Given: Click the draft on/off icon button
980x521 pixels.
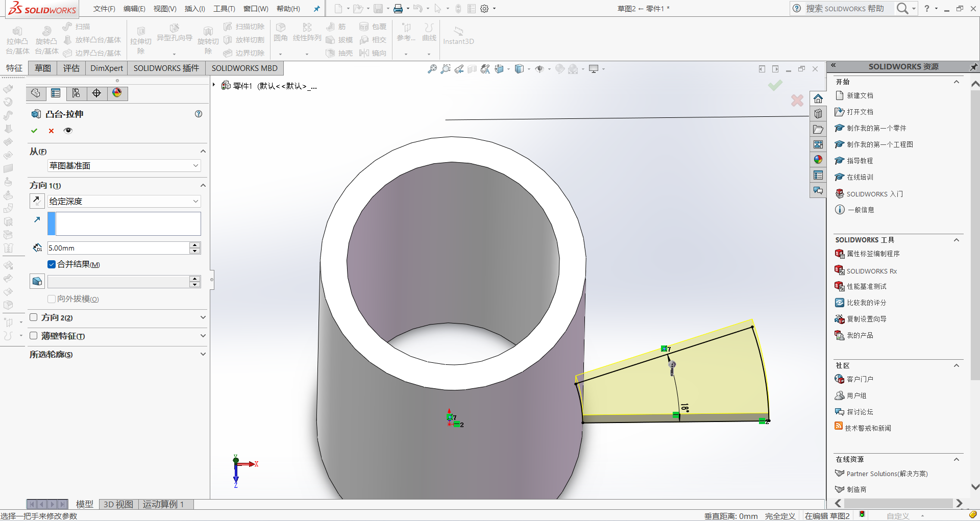Looking at the screenshot, I should click(x=37, y=281).
